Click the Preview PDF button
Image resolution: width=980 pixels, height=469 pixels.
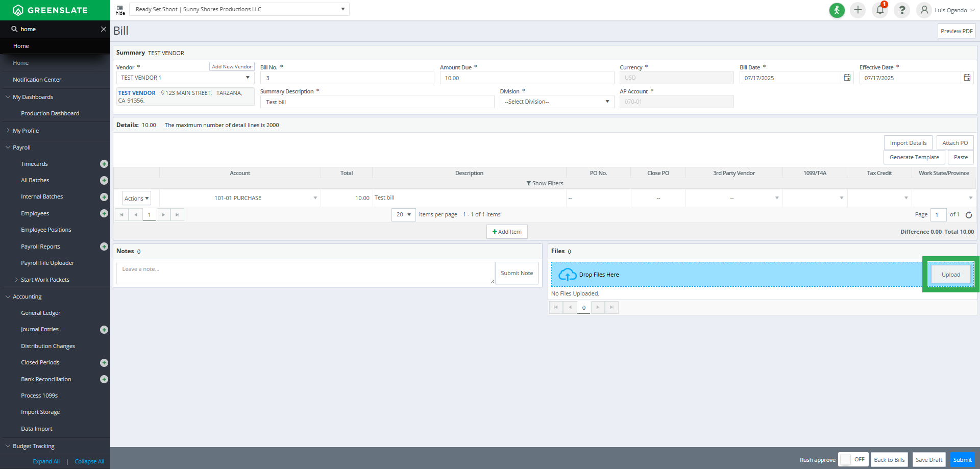click(957, 31)
